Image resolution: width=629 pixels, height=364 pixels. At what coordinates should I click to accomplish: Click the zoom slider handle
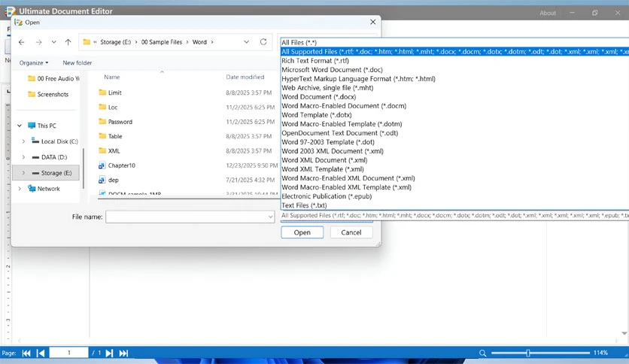tap(528, 353)
